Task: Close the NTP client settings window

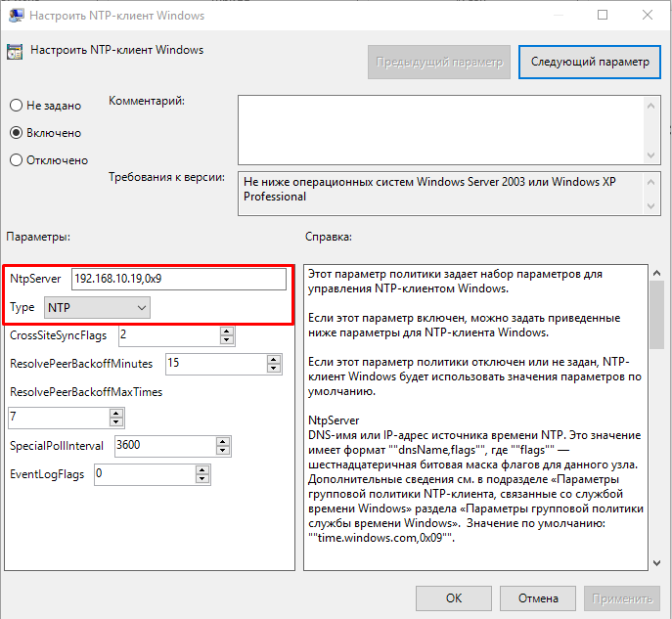Action: (x=646, y=16)
